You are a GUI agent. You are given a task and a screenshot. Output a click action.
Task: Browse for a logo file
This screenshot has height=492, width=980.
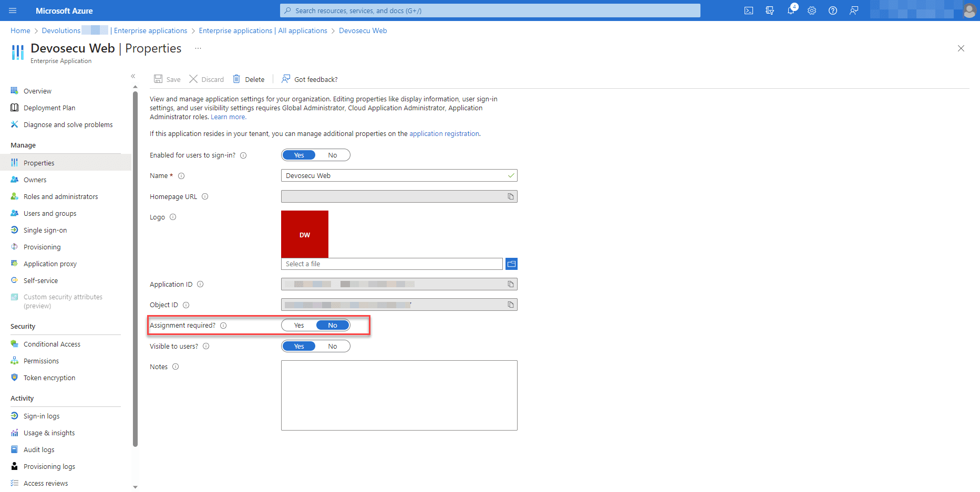(x=511, y=264)
